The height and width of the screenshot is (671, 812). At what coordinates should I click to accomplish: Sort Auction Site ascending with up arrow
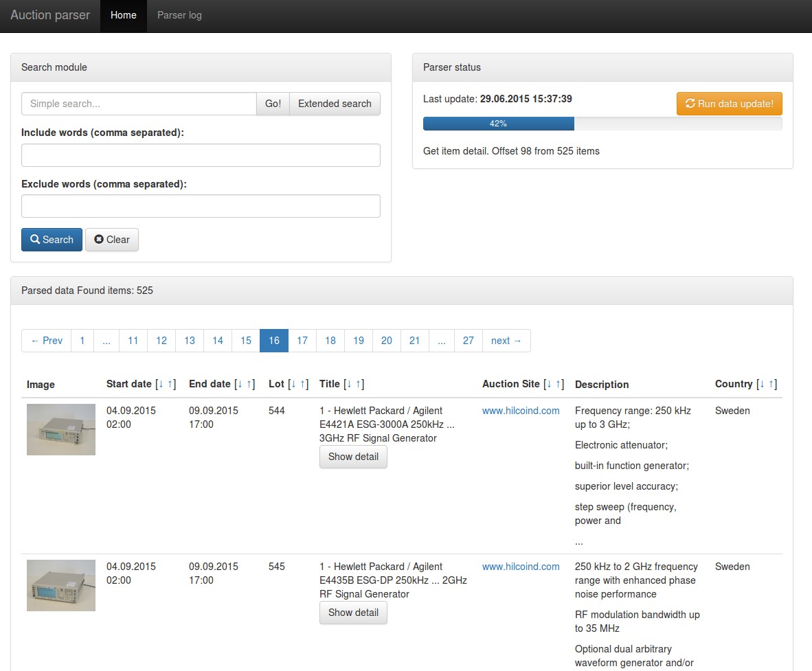tap(559, 384)
